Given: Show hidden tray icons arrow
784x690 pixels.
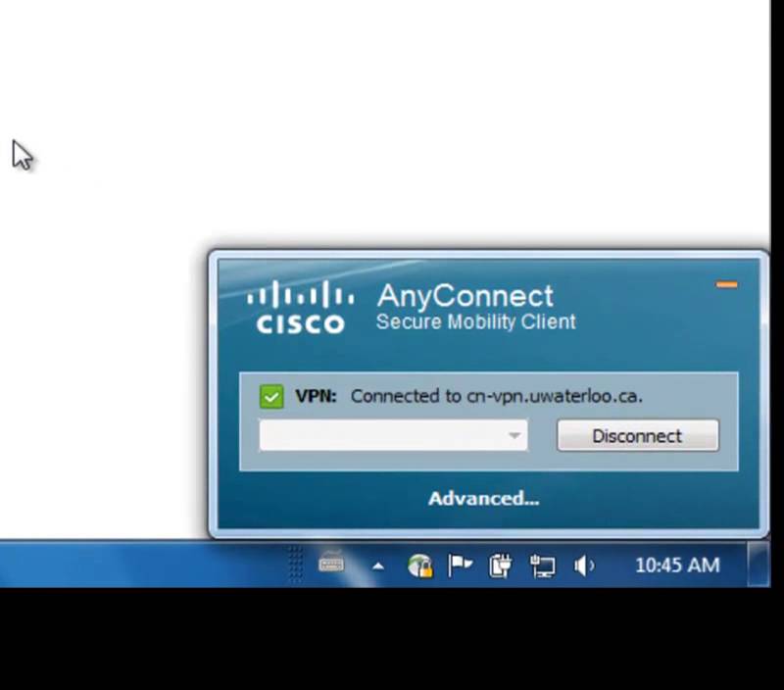Looking at the screenshot, I should (x=378, y=566).
